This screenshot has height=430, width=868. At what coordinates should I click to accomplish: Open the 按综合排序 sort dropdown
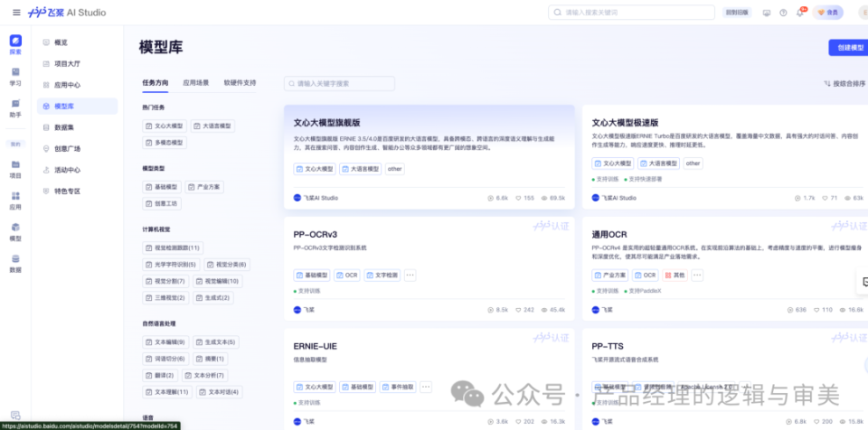pos(844,84)
